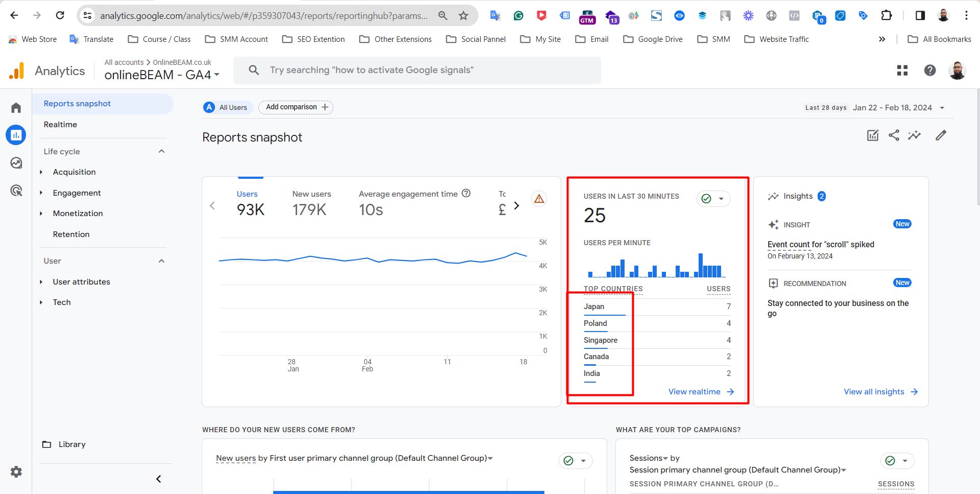Select the New users metric tab

coord(311,202)
